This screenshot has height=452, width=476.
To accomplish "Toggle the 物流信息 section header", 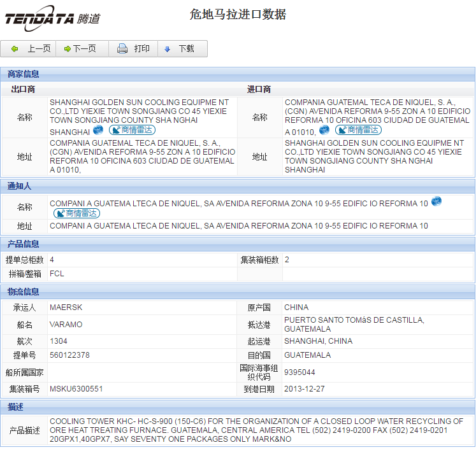I will pos(24,292).
